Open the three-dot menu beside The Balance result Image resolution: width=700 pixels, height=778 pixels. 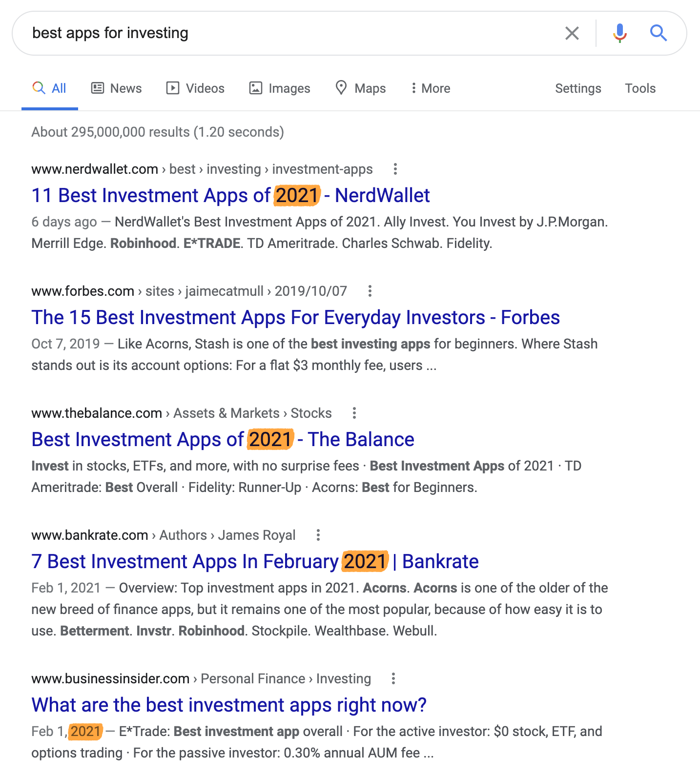354,413
